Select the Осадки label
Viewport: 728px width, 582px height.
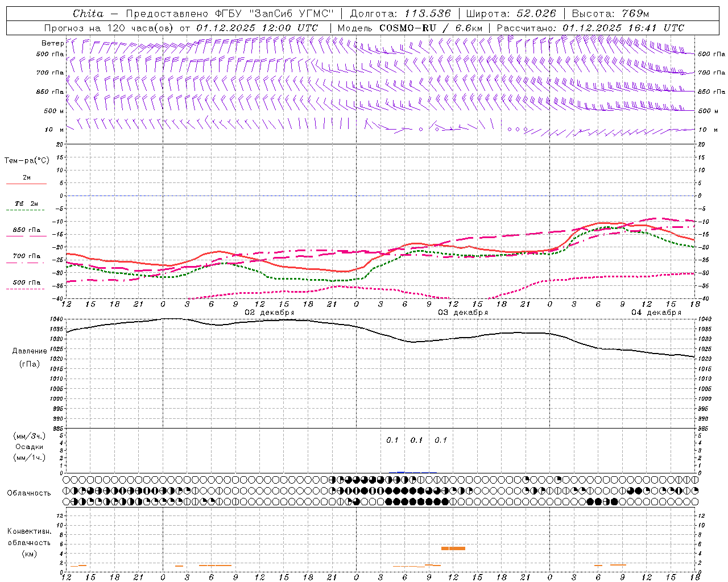point(30,447)
